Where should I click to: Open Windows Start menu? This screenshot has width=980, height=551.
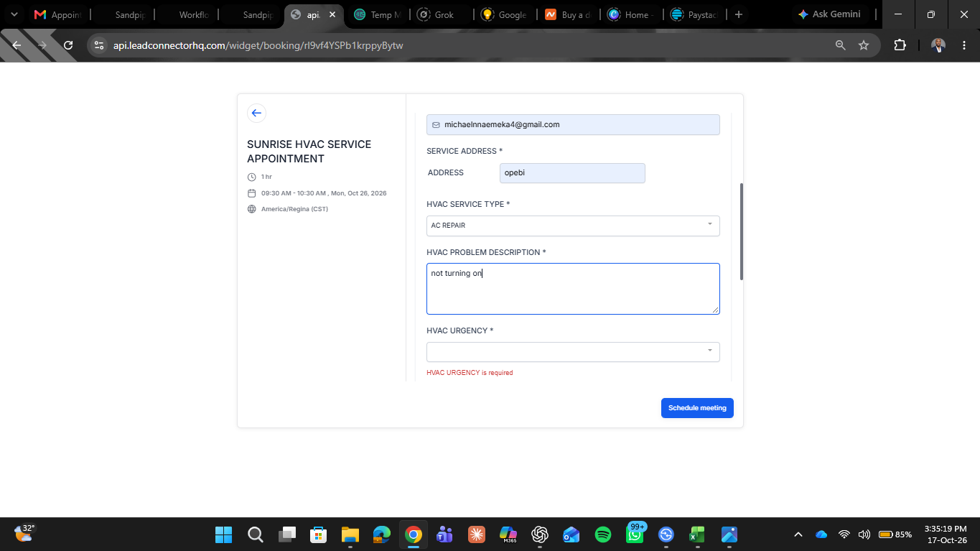click(x=223, y=534)
